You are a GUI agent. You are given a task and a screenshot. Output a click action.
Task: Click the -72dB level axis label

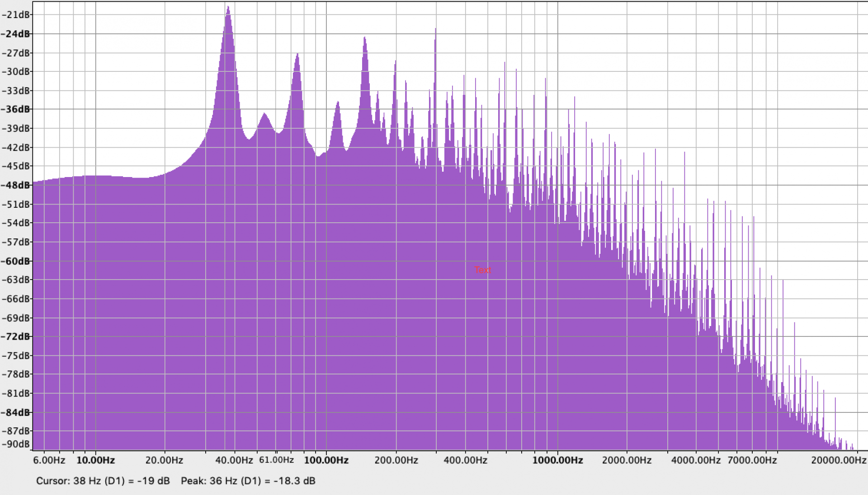[x=16, y=336]
